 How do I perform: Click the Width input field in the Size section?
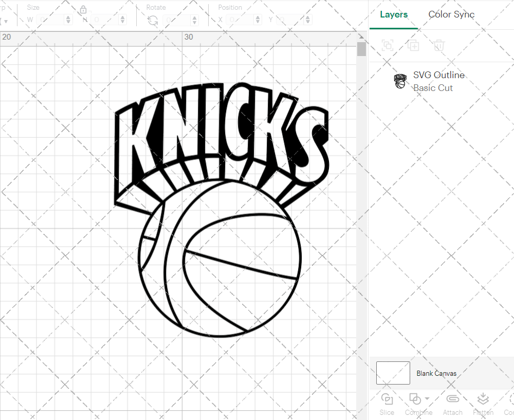[51, 19]
